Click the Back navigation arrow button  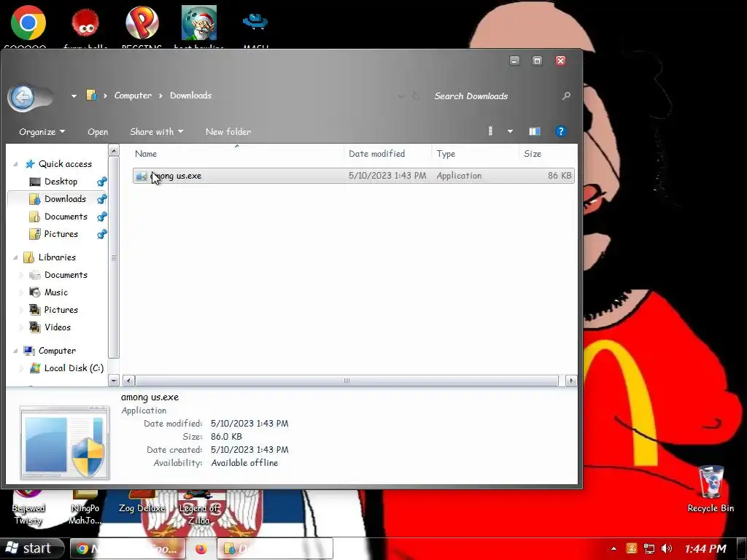(x=22, y=98)
